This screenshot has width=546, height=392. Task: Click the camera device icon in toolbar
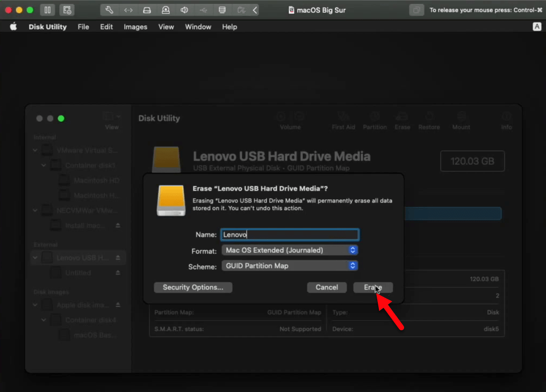166,10
